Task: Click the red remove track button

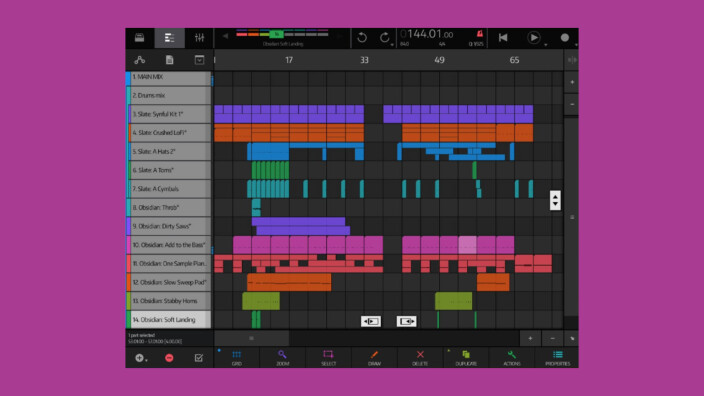Action: tap(169, 358)
